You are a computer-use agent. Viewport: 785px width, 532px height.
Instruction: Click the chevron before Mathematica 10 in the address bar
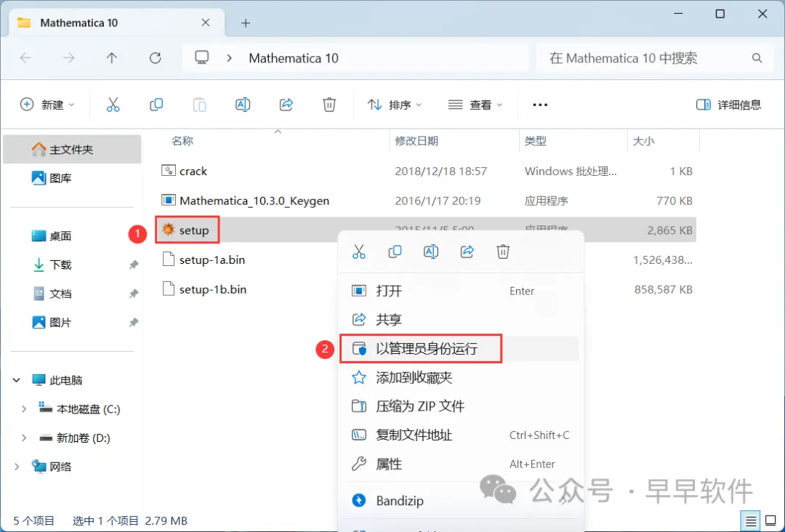[229, 58]
